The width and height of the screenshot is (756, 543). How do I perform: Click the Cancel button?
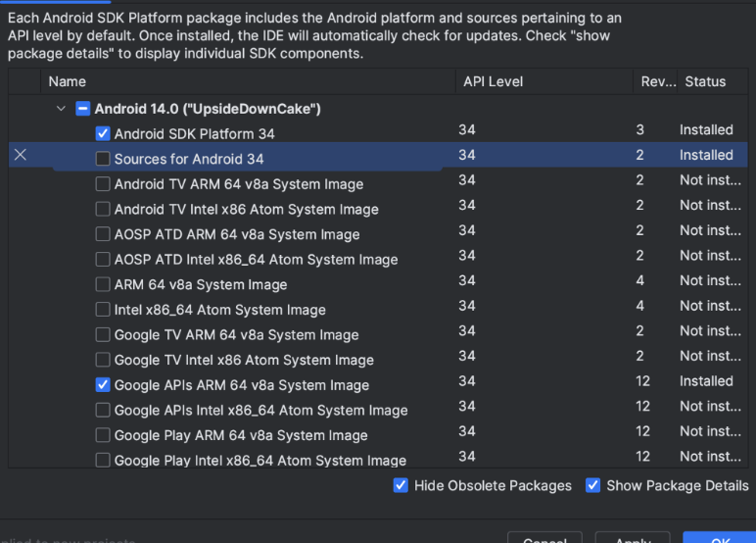click(544, 537)
